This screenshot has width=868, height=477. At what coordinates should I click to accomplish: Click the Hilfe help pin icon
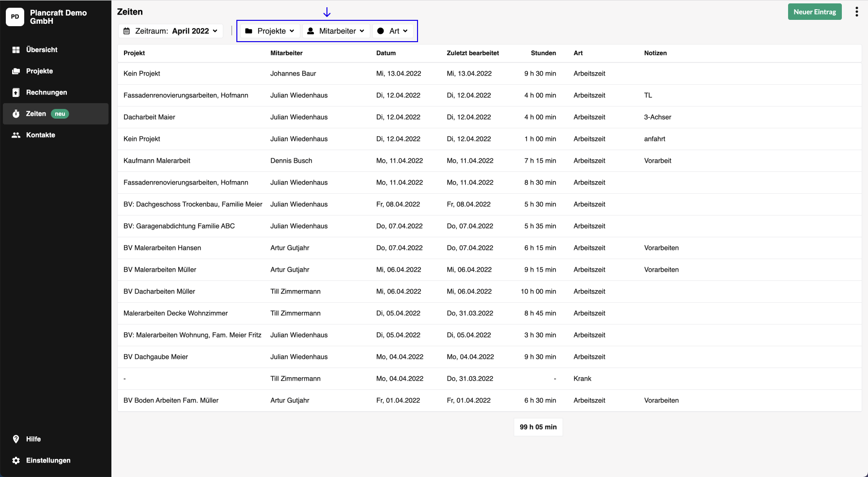tap(16, 439)
